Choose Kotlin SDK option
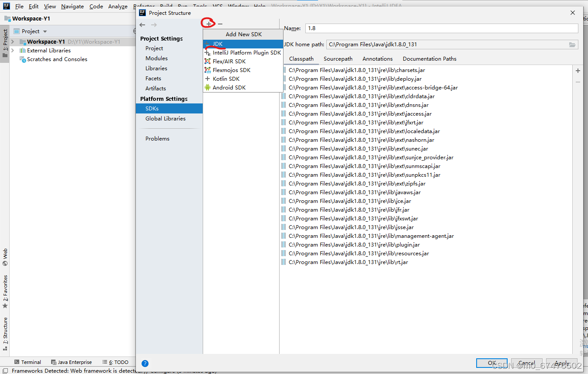This screenshot has height=374, width=588. point(243,79)
